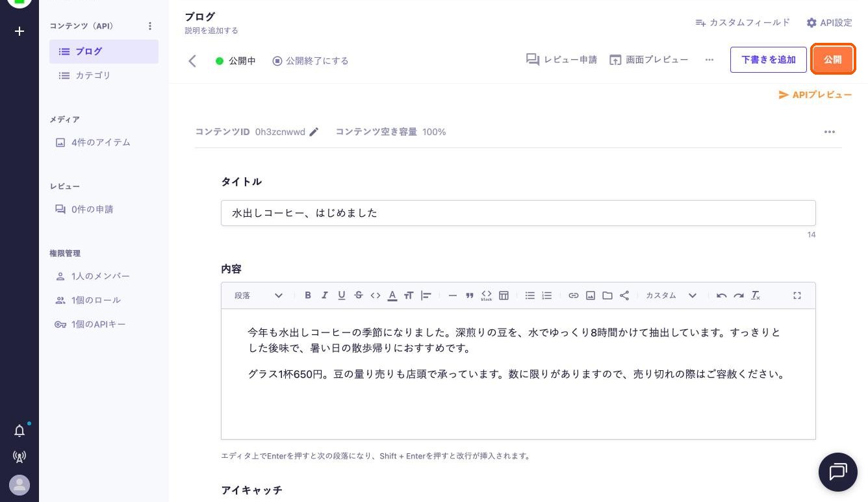Open the 段落 paragraph style dropdown
868x502 pixels.
[259, 295]
